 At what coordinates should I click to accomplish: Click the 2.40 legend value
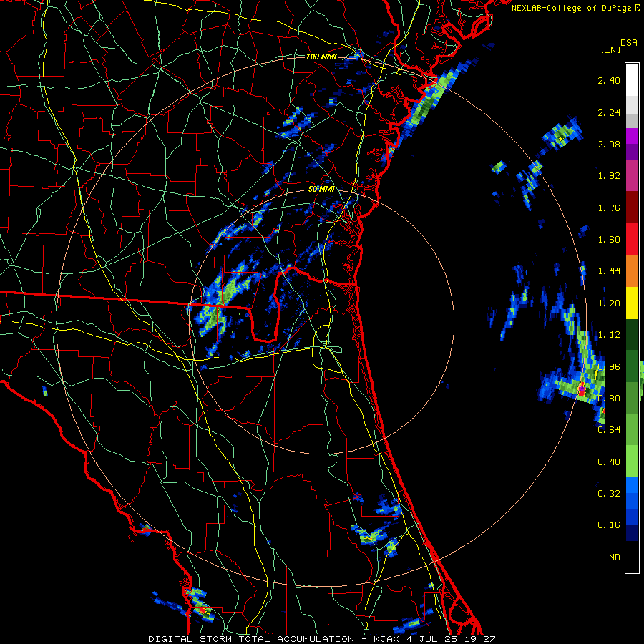click(x=609, y=80)
